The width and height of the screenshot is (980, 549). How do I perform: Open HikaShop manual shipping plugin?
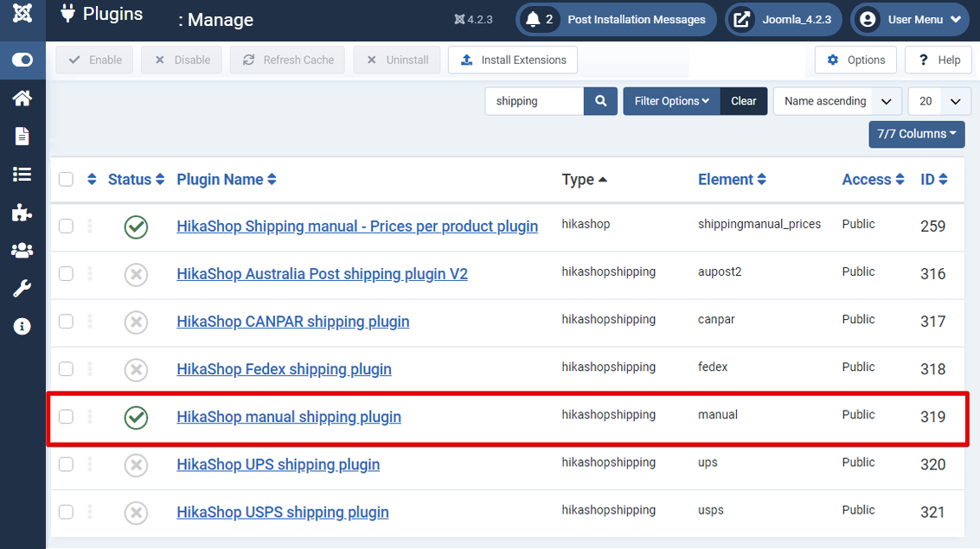point(289,417)
